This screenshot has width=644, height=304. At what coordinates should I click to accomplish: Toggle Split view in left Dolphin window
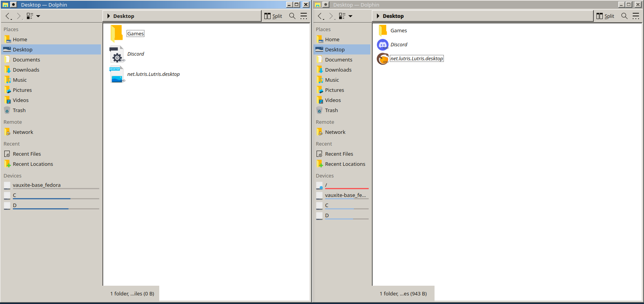(273, 16)
